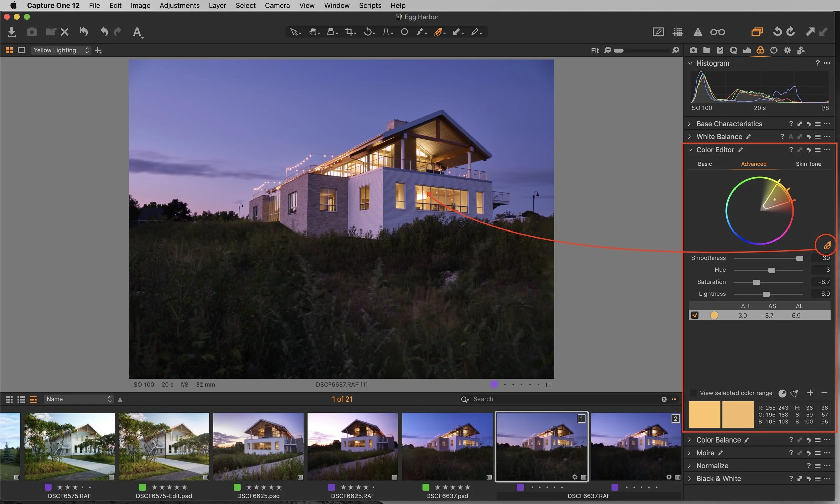Toggle the Grid overlay icon
The height and width of the screenshot is (504, 840).
pos(678,32)
